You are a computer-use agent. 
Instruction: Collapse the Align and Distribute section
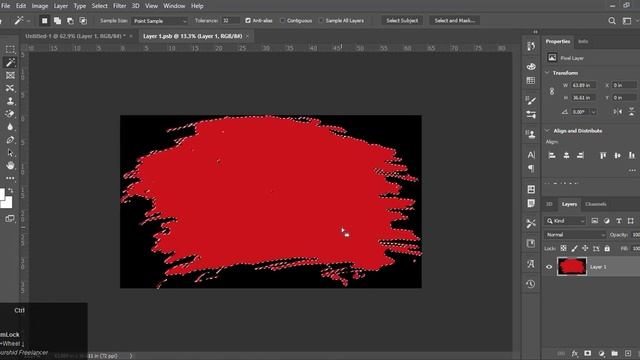tap(547, 131)
